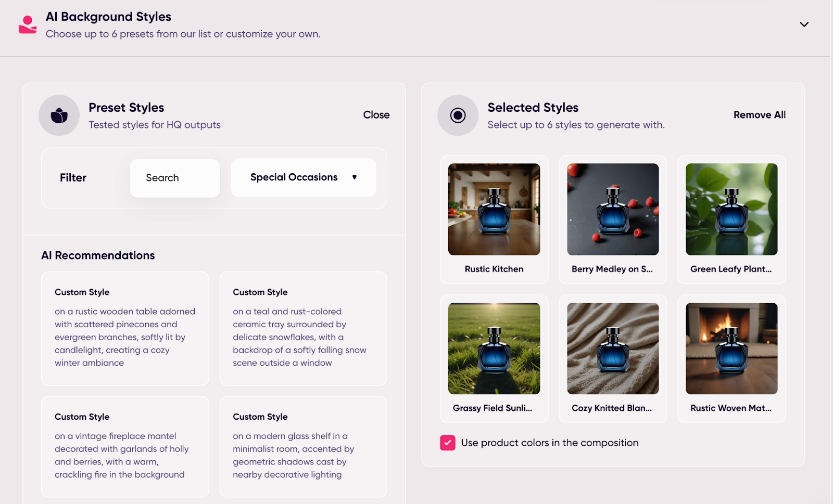Image resolution: width=833 pixels, height=504 pixels.
Task: Click Remove All selected styles
Action: click(759, 115)
